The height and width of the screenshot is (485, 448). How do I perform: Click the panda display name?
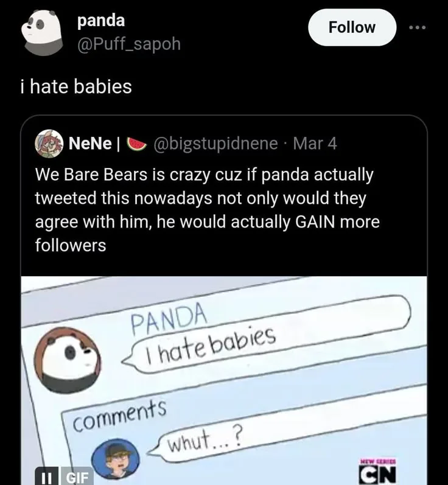[x=100, y=20]
